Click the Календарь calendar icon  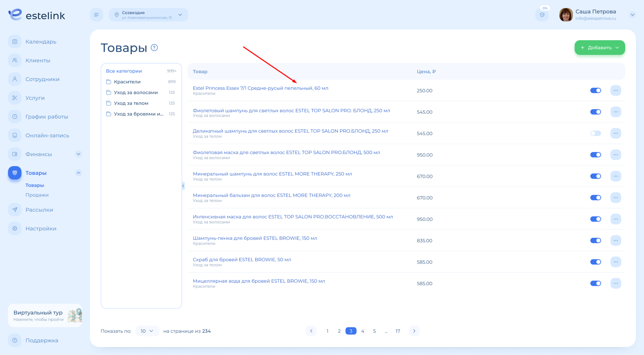(x=15, y=42)
